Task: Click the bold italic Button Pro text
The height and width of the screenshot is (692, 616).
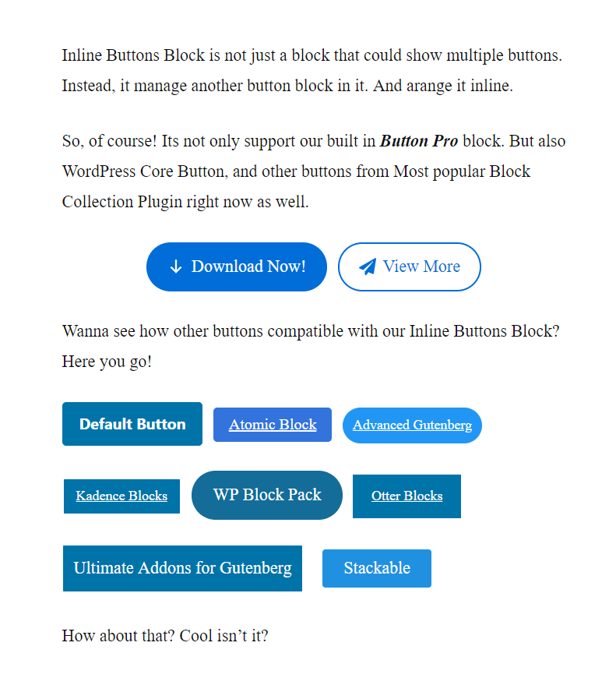Action: click(x=419, y=141)
